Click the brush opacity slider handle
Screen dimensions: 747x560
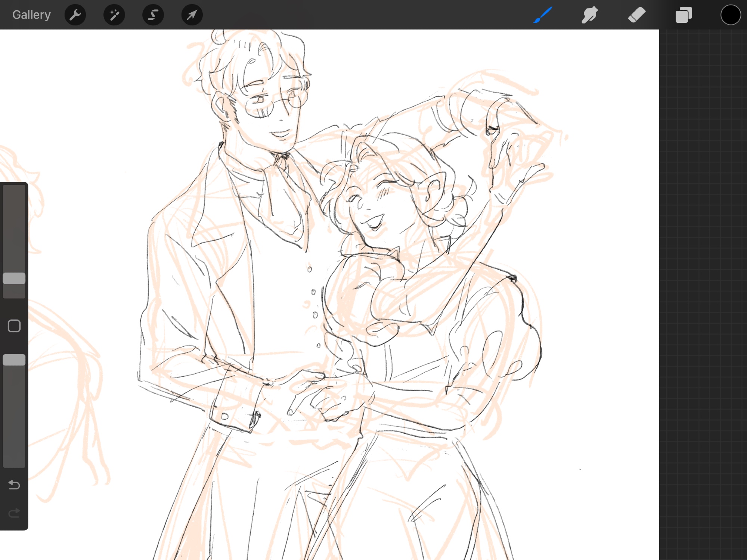[14, 360]
